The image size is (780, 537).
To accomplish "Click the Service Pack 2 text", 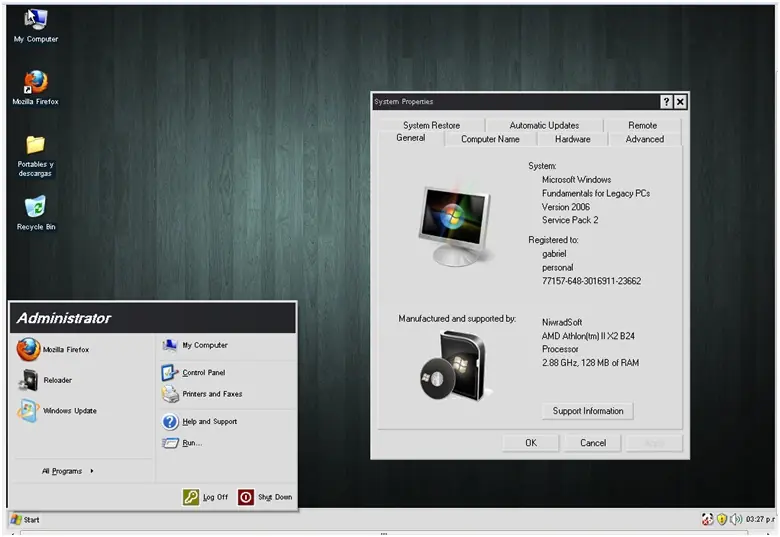I will click(570, 220).
